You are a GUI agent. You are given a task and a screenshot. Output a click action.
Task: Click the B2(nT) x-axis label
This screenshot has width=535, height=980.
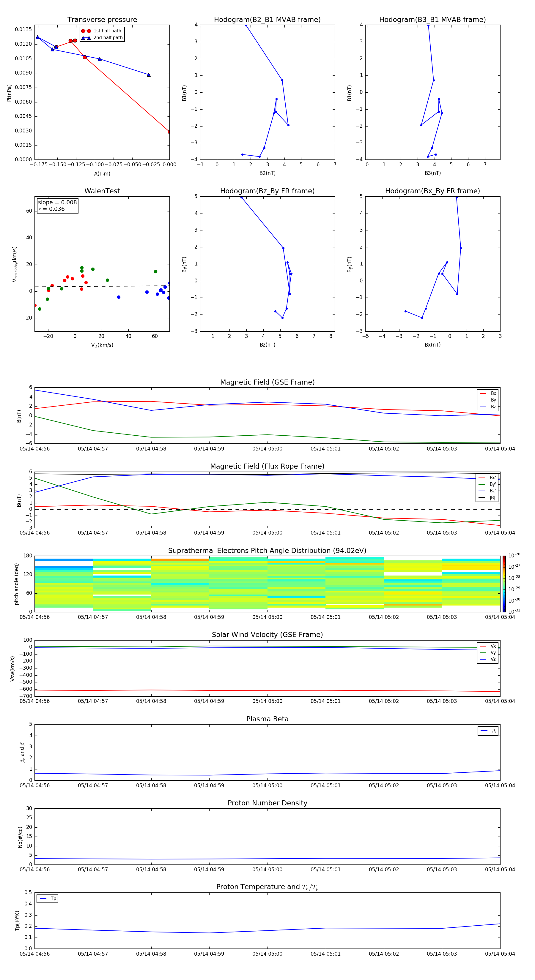[267, 173]
